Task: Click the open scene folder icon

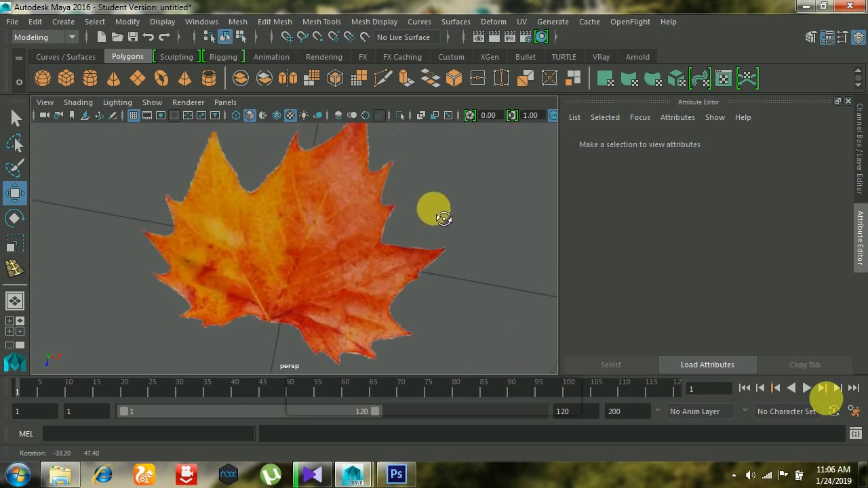Action: coord(117,37)
